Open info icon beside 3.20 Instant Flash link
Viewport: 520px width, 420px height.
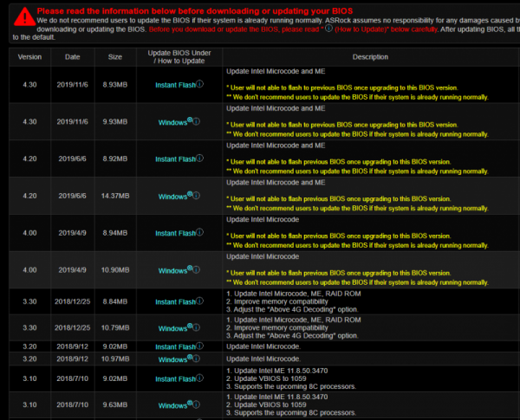[x=199, y=346]
